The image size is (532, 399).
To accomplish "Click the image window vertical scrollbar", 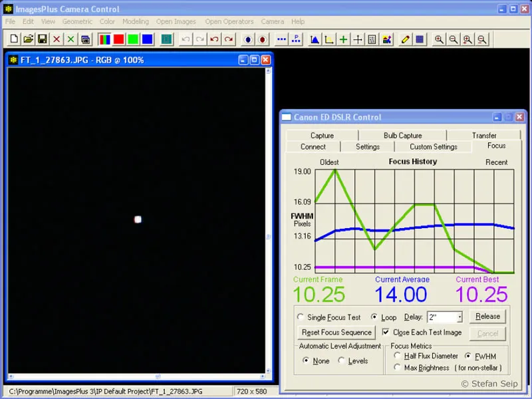I will pyautogui.click(x=268, y=221).
